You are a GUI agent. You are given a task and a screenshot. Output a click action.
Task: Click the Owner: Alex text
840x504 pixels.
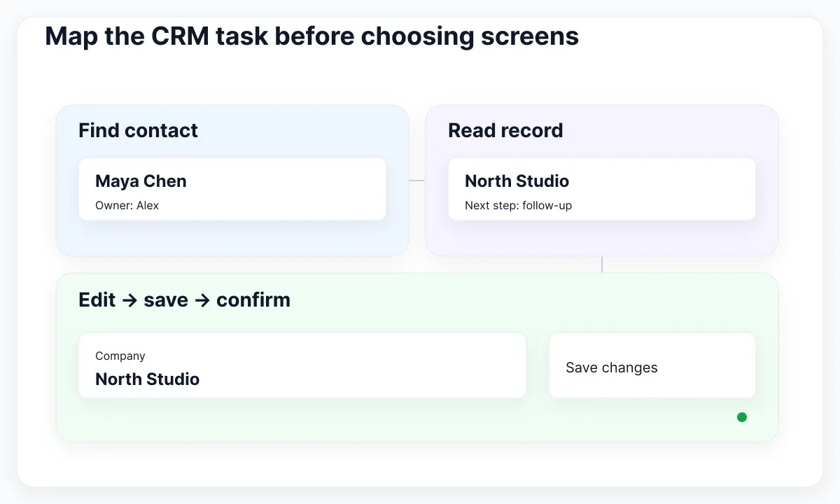(127, 205)
